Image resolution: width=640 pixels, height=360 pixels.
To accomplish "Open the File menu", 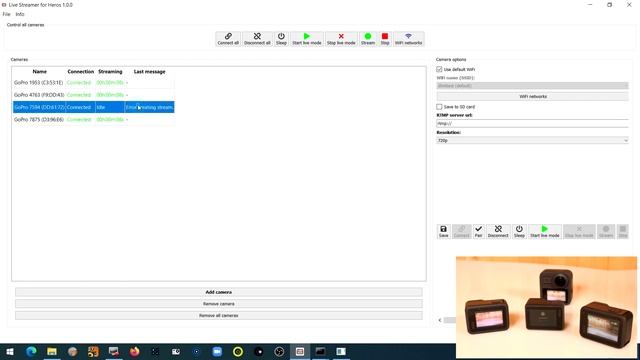I will 7,14.
